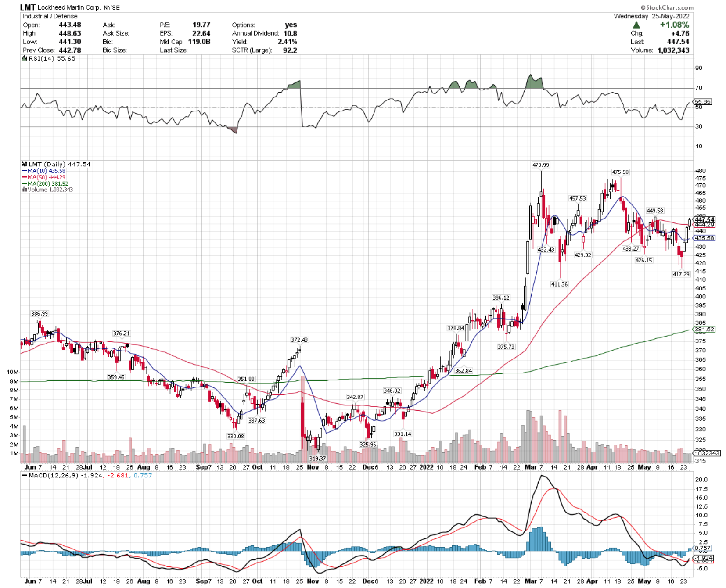Click the Options value yes
This screenshot has width=726, height=588.
click(x=291, y=25)
